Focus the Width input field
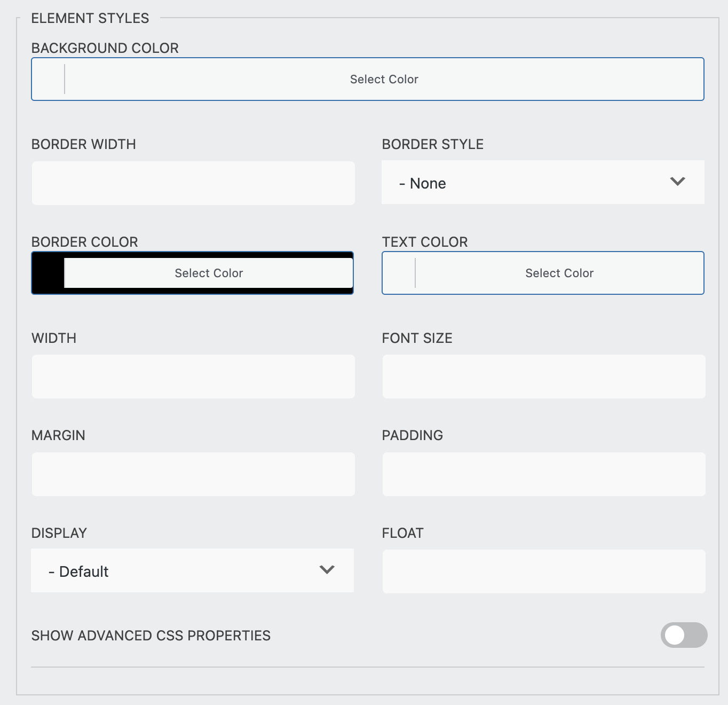 (x=193, y=376)
